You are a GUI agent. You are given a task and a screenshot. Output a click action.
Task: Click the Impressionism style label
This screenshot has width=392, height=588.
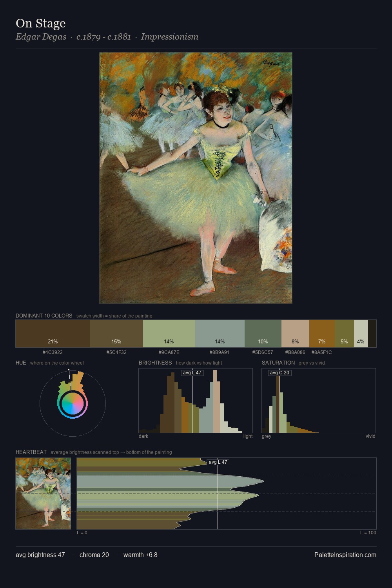tap(170, 37)
